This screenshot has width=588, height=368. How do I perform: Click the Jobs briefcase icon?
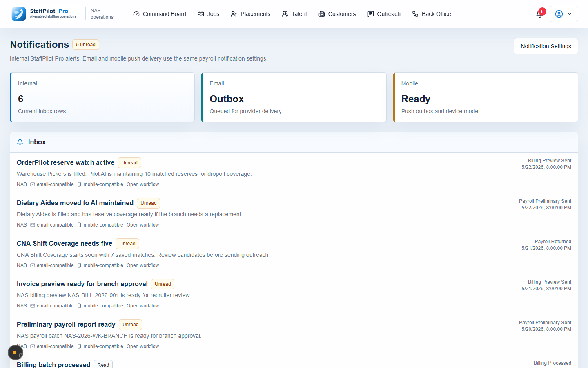coord(201,14)
